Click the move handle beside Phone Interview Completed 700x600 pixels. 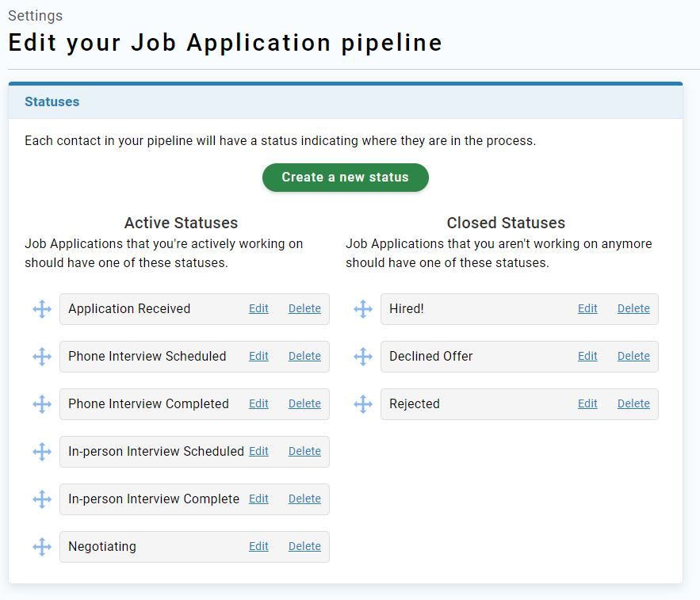pos(42,404)
